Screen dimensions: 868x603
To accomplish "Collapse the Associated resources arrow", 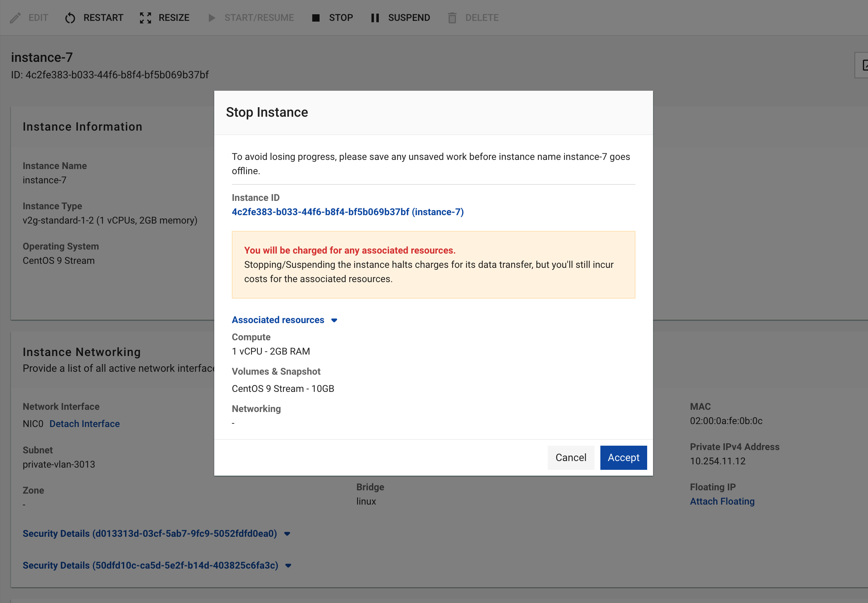I will [x=334, y=320].
